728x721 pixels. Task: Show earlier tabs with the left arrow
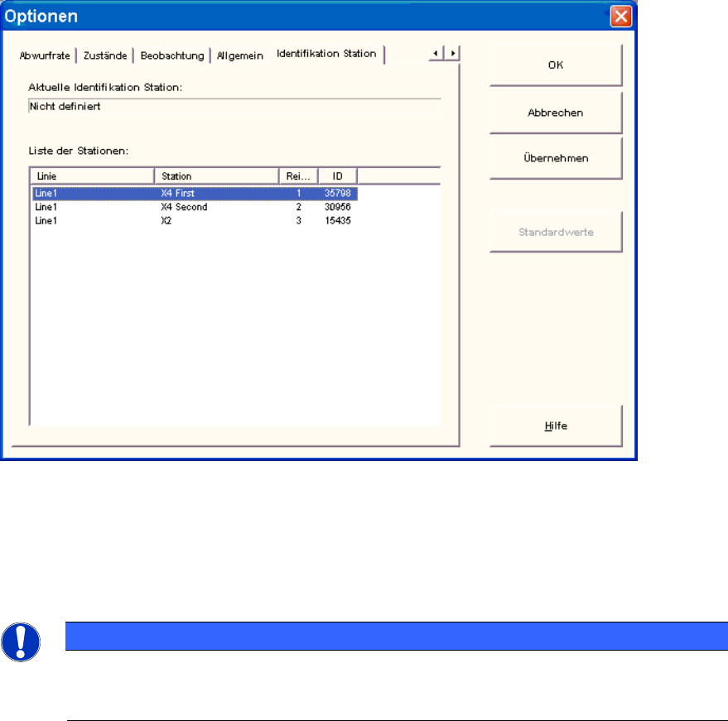[x=436, y=53]
